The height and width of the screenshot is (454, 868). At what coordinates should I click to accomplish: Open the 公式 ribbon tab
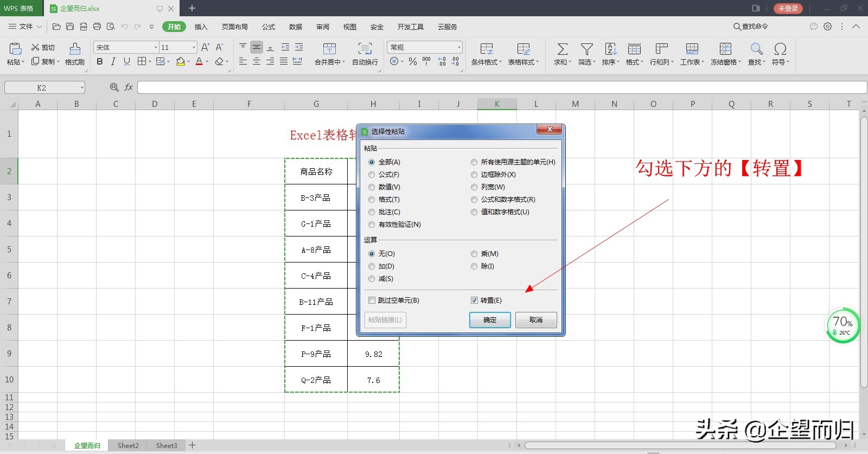(x=269, y=27)
